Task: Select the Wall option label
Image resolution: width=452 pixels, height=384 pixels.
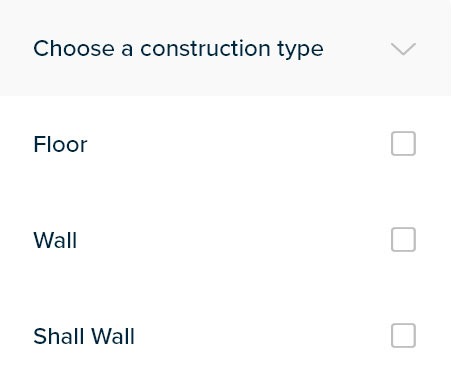Action: [x=55, y=240]
